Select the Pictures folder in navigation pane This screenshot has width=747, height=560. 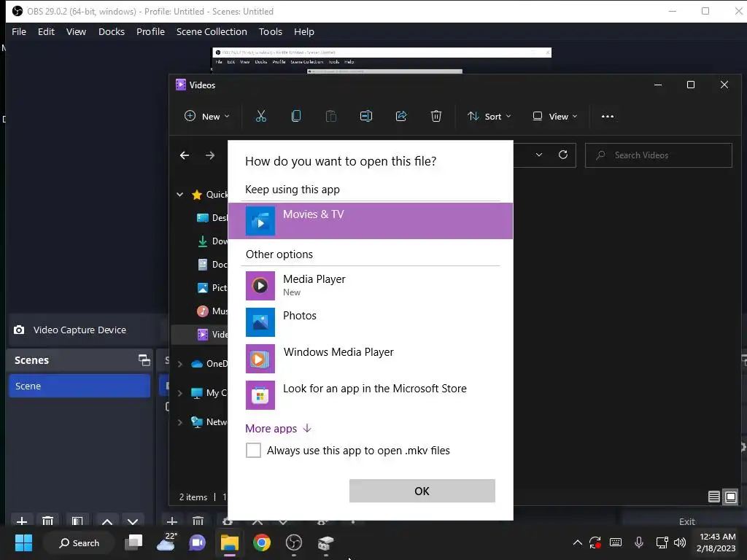tap(212, 287)
